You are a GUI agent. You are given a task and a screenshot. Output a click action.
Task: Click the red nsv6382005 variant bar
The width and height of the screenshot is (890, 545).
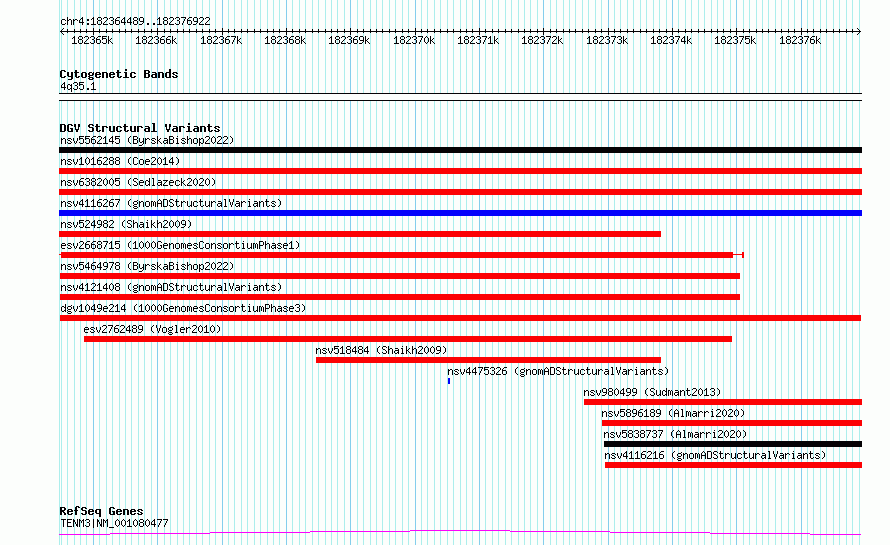point(460,192)
